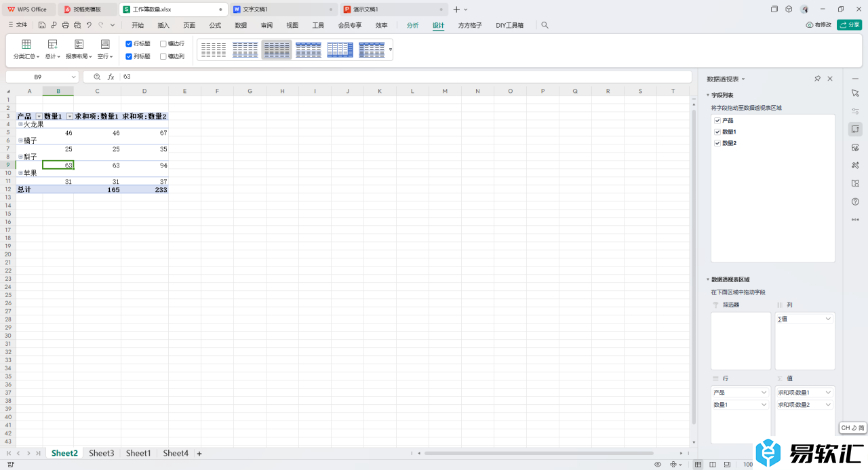Screen dimensions: 868x470
Task: Click the fx insert function icon
Action: 111,77
